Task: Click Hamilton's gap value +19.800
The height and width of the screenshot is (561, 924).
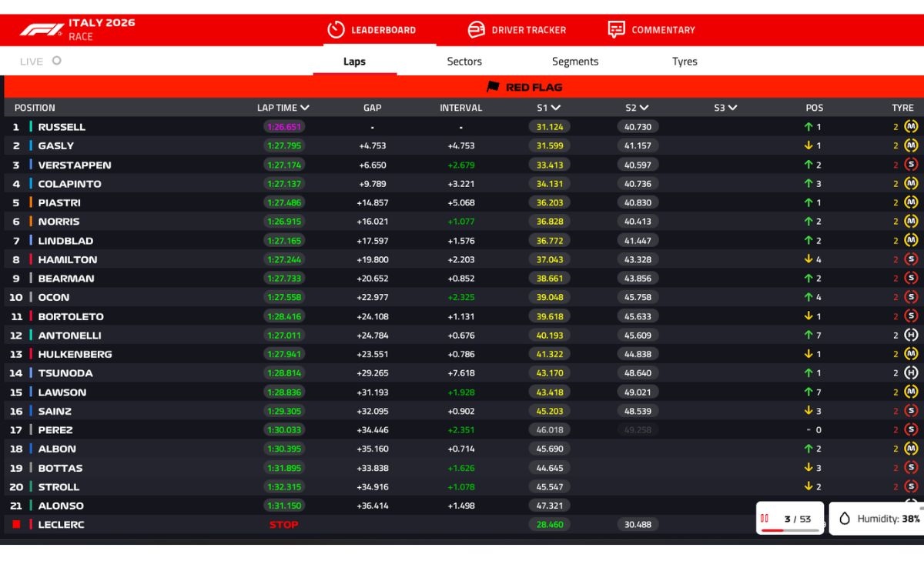Action: [373, 259]
